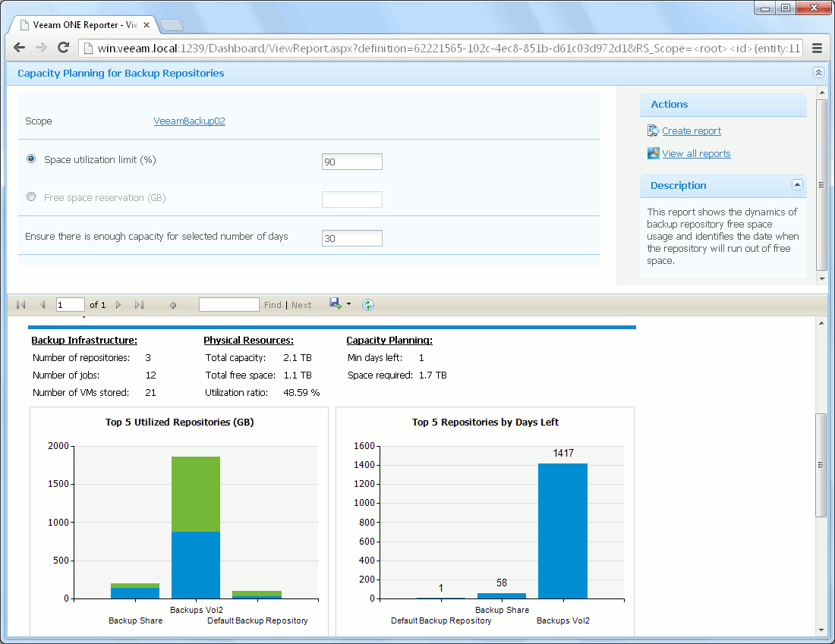Select Space utilization limit (%) radio button
Image resolution: width=835 pixels, height=644 pixels.
coord(31,159)
